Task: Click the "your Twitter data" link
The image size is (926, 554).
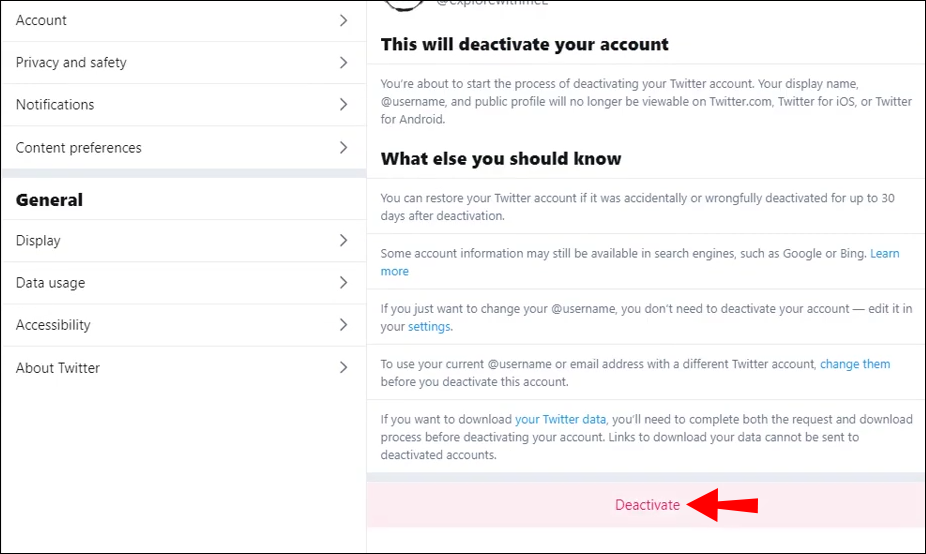Action: click(x=561, y=419)
